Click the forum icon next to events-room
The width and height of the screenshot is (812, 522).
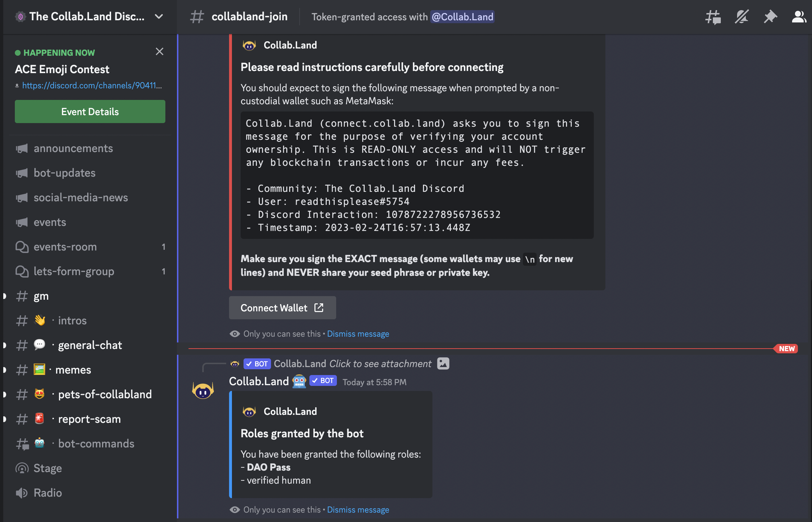coord(22,247)
